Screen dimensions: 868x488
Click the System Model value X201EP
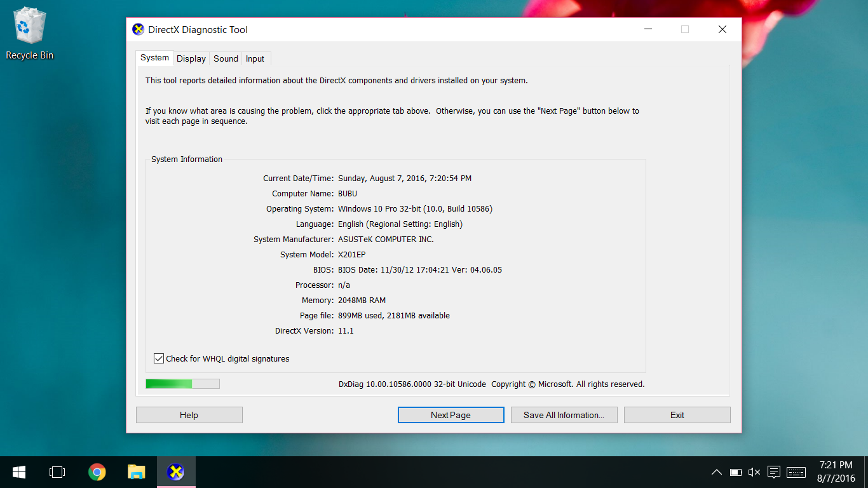[352, 255]
